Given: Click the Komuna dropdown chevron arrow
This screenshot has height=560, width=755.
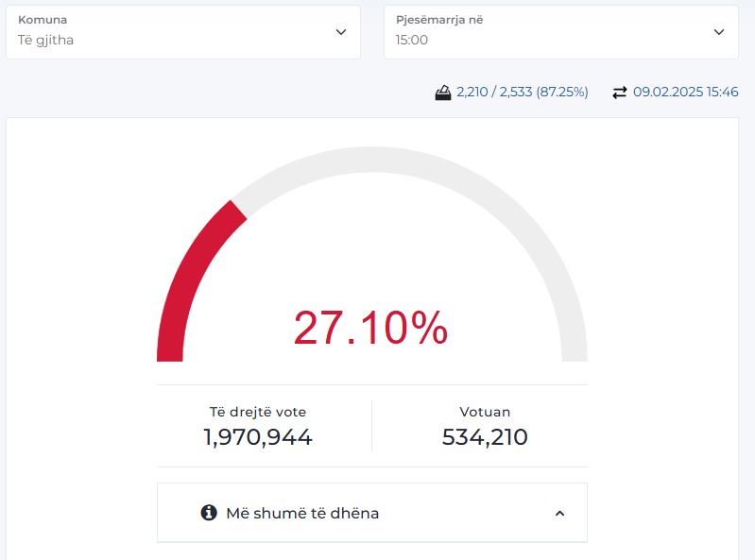Looking at the screenshot, I should [x=341, y=32].
